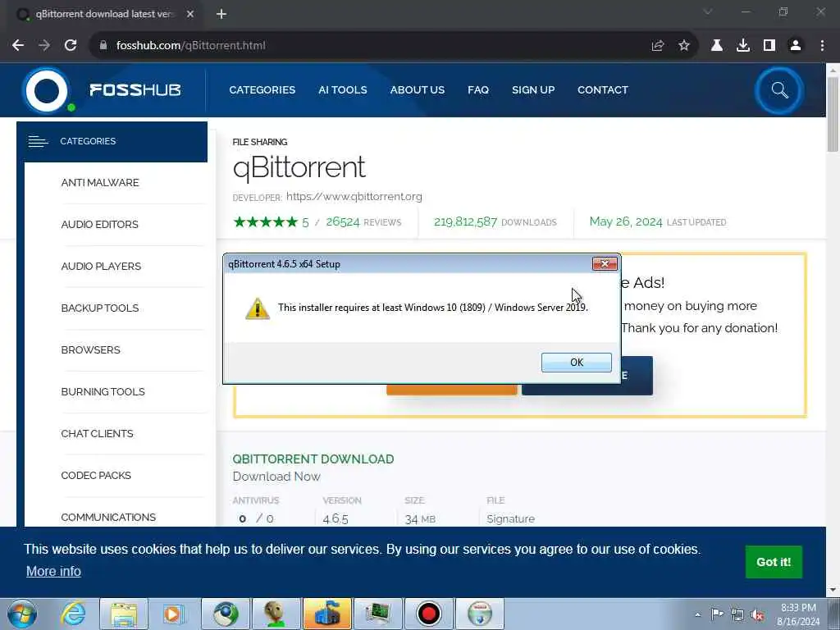
Task: Select BACKUP TOOLS category
Action: click(x=100, y=308)
